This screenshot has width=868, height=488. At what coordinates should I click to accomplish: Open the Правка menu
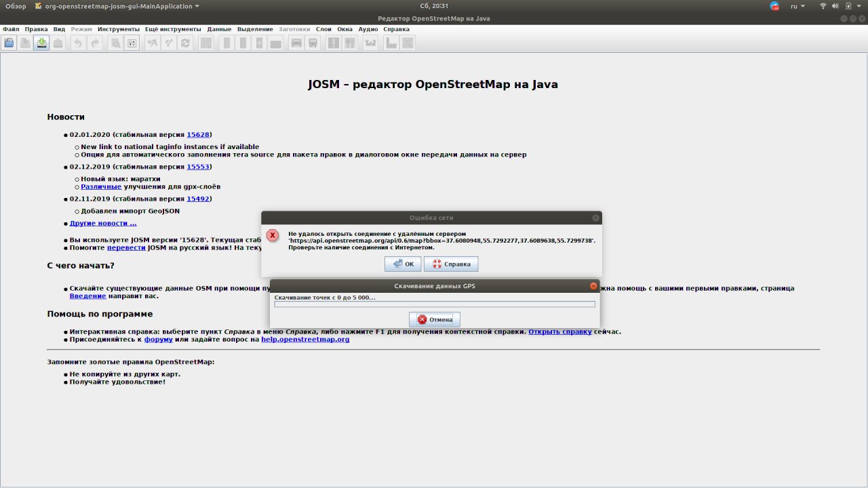point(37,29)
